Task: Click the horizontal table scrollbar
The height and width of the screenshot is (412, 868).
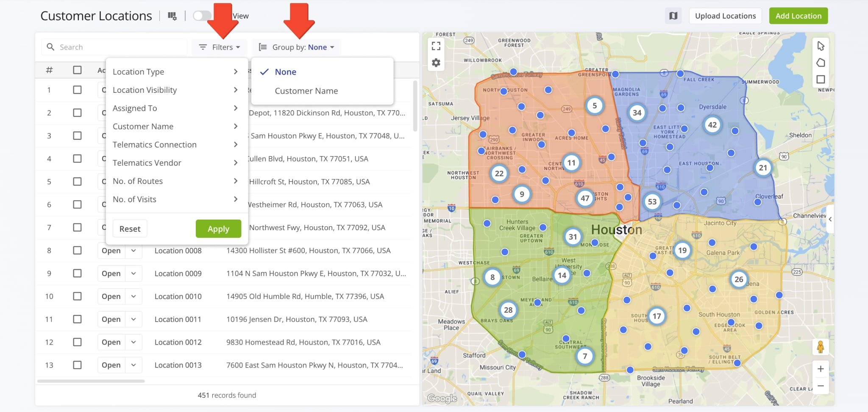Action: click(x=91, y=381)
